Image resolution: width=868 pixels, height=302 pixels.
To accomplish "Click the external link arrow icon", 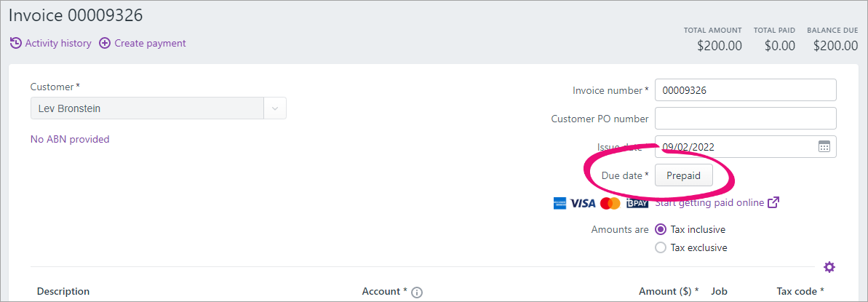I will (773, 202).
